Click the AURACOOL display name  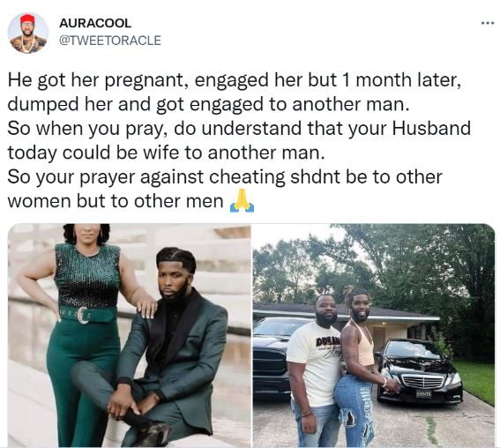coord(95,23)
